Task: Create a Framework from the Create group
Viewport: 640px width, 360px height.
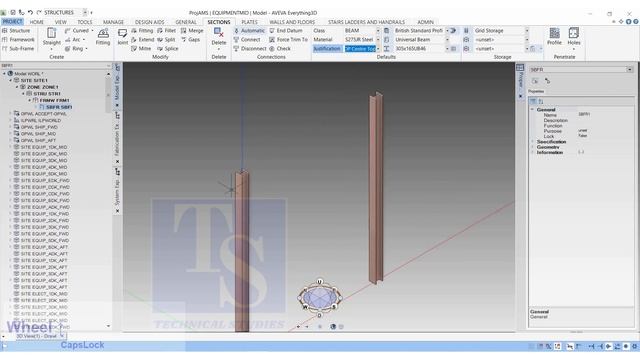Action: [x=18, y=40]
